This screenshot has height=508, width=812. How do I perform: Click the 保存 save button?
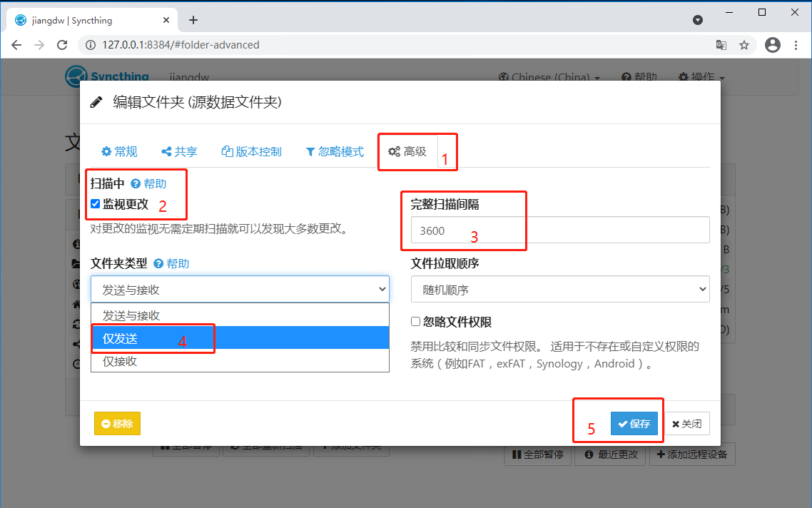[634, 423]
